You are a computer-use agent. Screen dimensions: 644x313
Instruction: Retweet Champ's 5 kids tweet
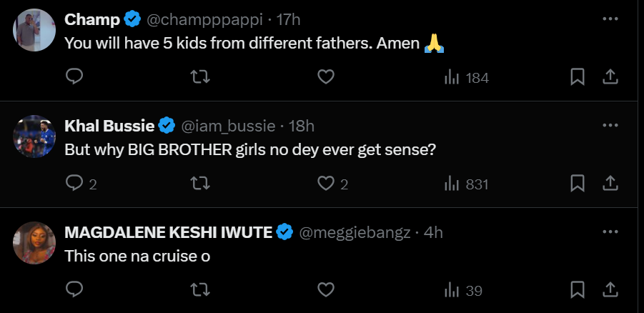click(200, 77)
